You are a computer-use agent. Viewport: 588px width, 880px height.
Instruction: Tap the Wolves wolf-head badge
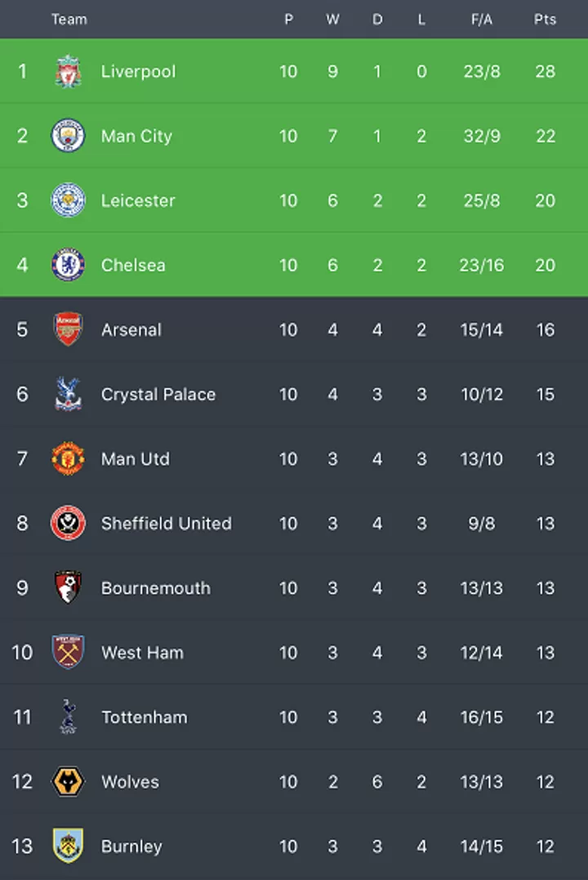[x=68, y=781]
